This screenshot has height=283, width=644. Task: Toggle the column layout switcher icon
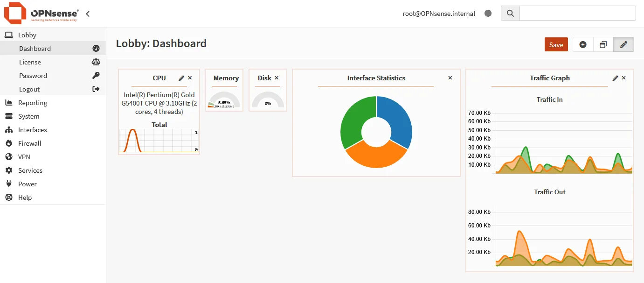[603, 44]
